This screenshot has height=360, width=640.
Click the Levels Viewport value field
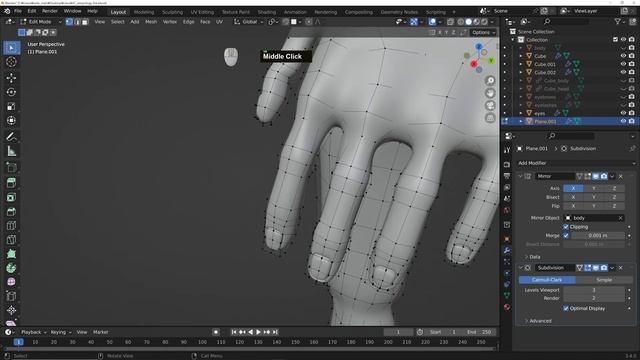594,290
